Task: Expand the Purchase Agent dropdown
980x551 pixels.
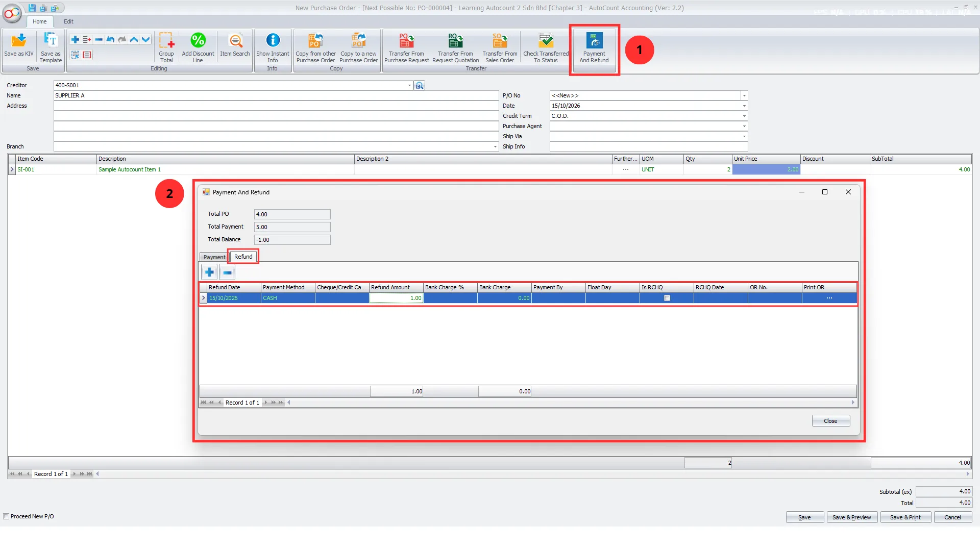Action: coord(744,126)
